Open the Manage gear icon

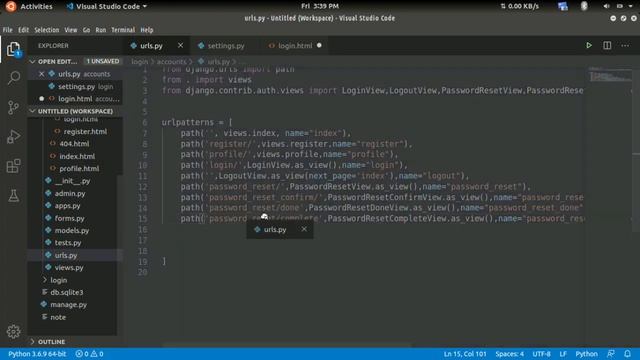click(x=13, y=331)
